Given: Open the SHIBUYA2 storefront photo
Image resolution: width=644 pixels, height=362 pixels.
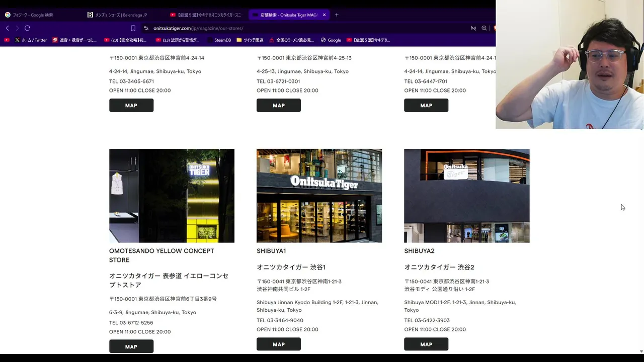Looking at the screenshot, I should tap(466, 196).
